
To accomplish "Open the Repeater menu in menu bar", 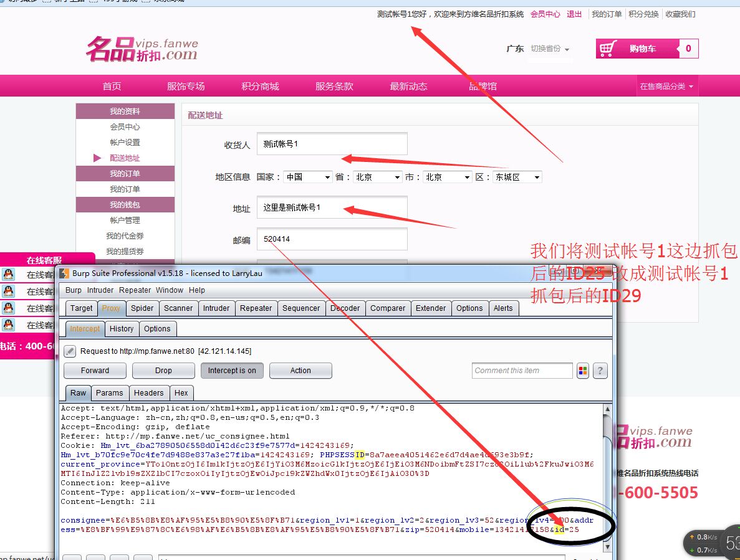I will point(135,290).
